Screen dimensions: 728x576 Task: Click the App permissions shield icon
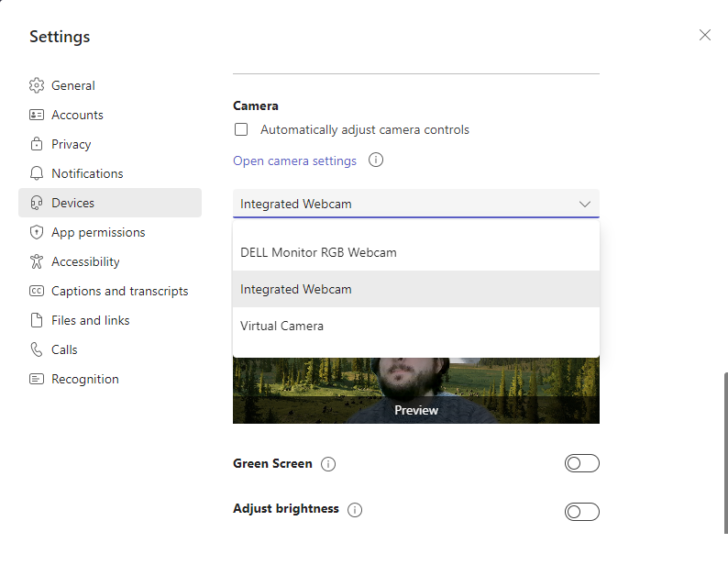tap(37, 232)
